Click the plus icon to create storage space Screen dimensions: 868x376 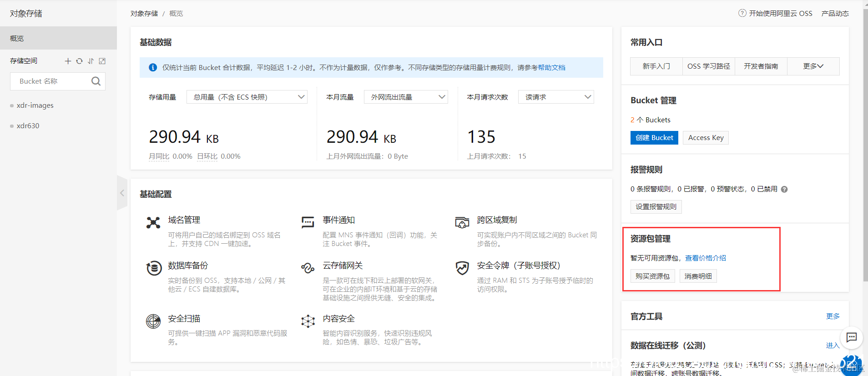coord(68,61)
